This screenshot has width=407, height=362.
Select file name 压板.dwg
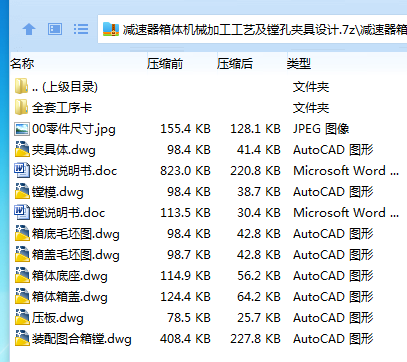pos(58,318)
